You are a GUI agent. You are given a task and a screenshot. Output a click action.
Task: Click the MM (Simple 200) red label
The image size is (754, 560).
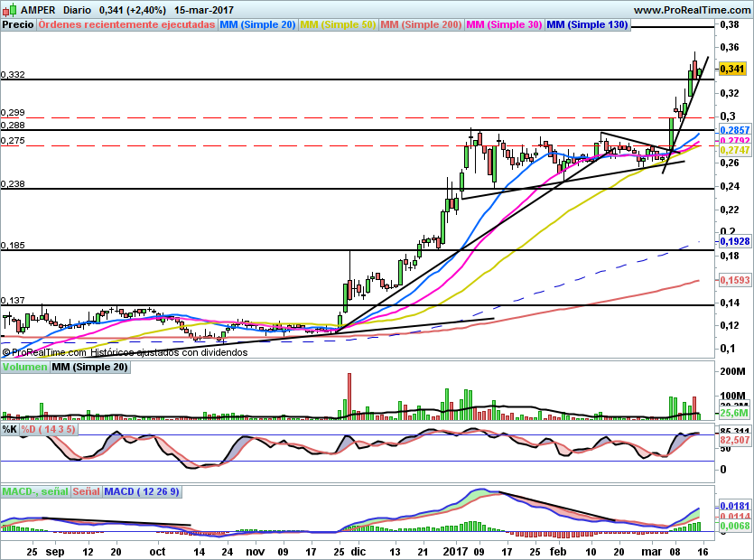point(421,24)
